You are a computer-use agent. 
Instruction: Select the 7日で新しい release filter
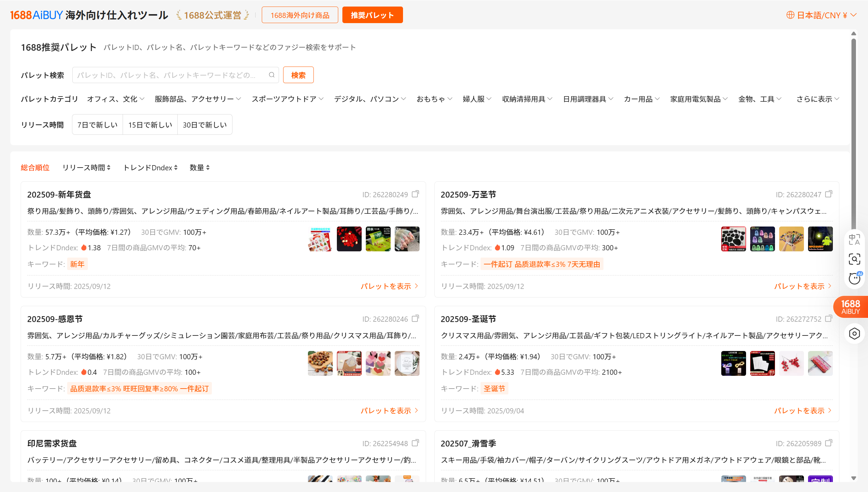(97, 125)
